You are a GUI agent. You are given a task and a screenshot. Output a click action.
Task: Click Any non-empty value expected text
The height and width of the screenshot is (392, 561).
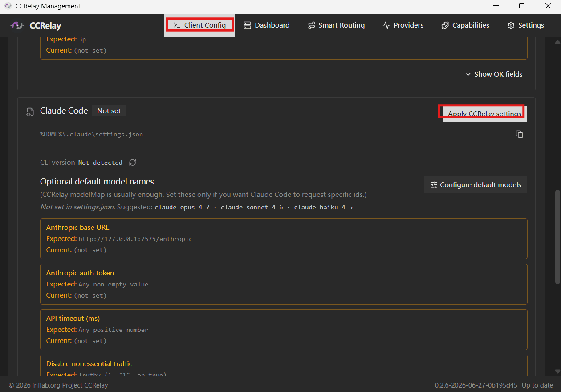(114, 285)
